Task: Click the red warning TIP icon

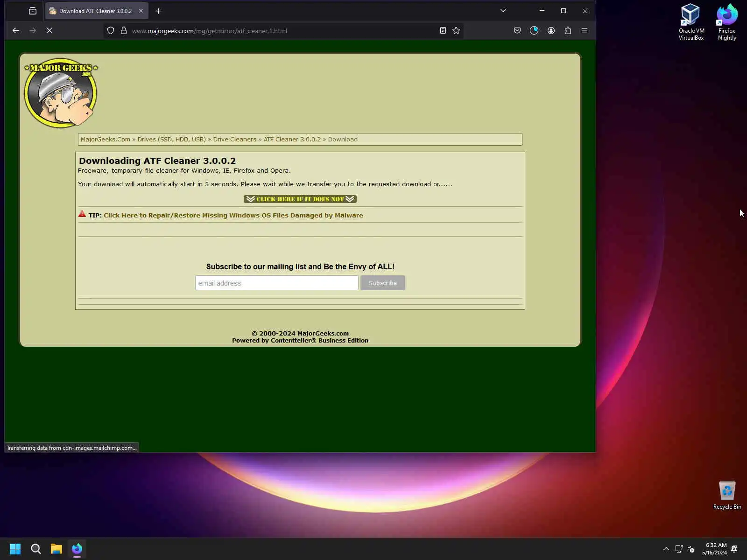Action: (82, 214)
